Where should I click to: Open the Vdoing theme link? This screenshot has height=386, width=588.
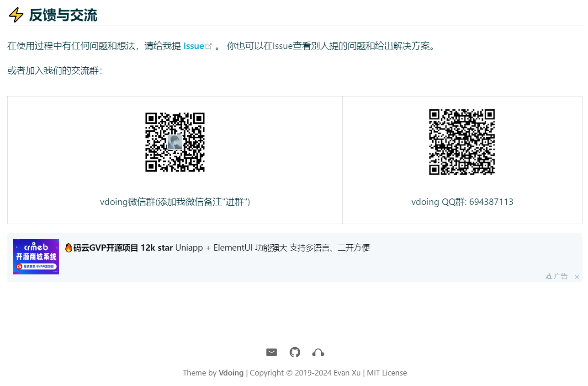tap(231, 373)
